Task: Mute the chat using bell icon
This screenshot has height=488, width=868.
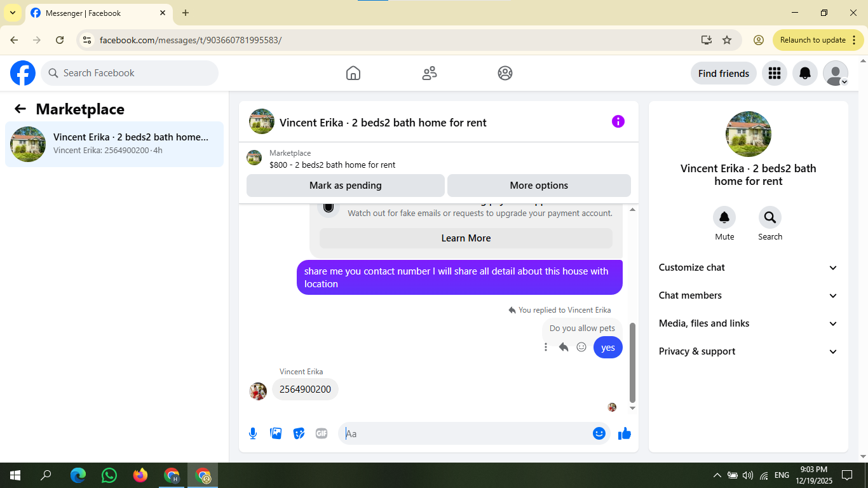Action: 724,217
